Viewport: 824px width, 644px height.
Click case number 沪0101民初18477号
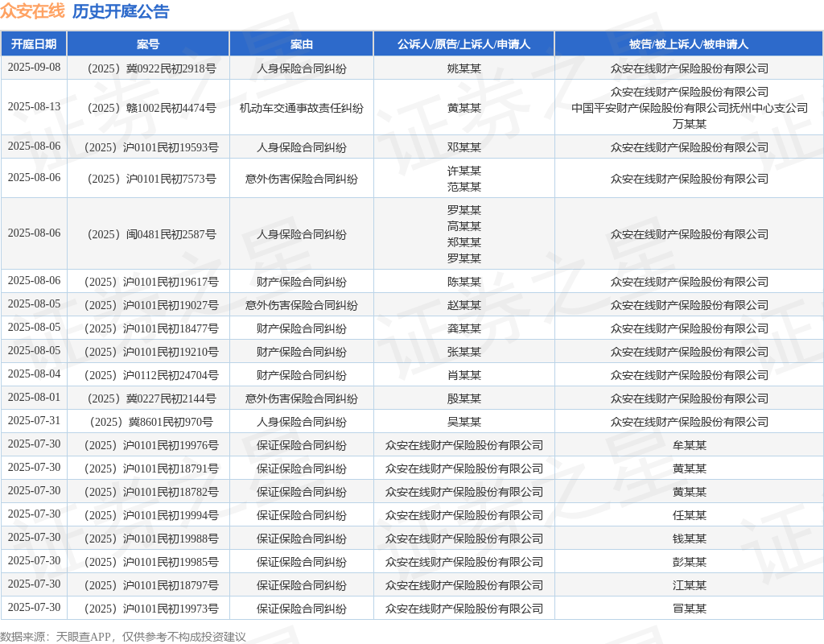151,328
